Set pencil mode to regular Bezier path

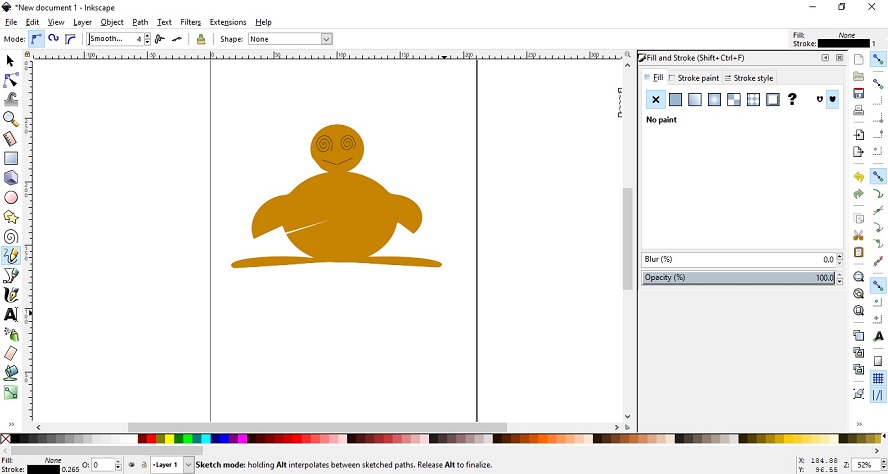(36, 39)
